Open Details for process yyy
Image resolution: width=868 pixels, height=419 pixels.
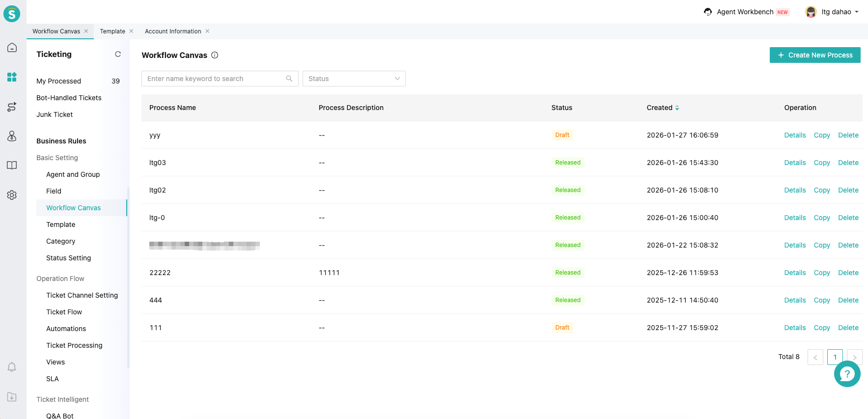coord(794,135)
